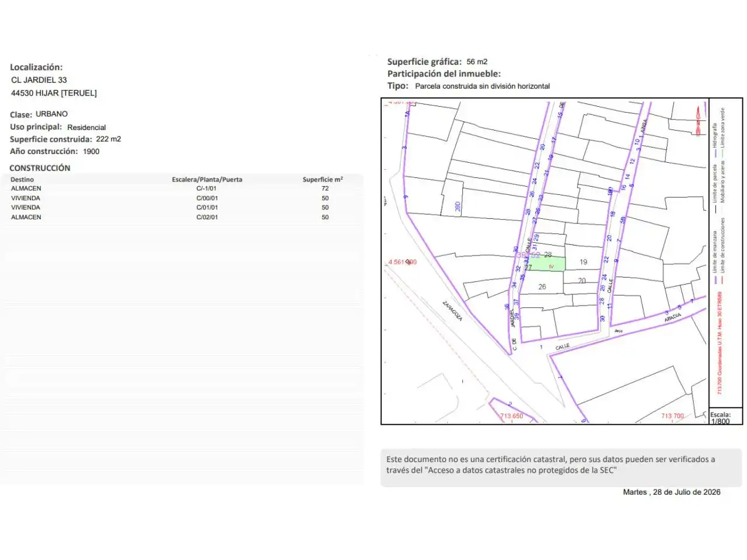Viewport: 747px width, 560px height.
Task: Click the "Uso principal:" label
Action: (x=36, y=127)
